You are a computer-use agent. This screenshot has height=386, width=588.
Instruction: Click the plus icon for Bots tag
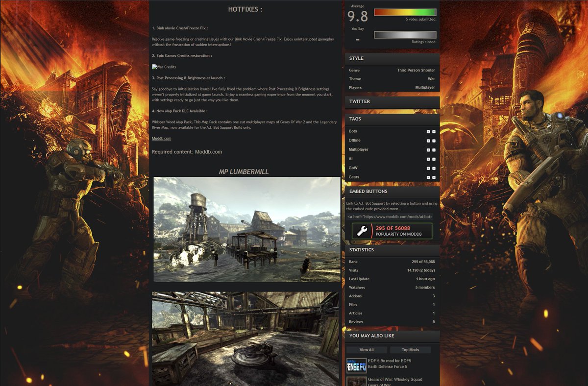[428, 132]
